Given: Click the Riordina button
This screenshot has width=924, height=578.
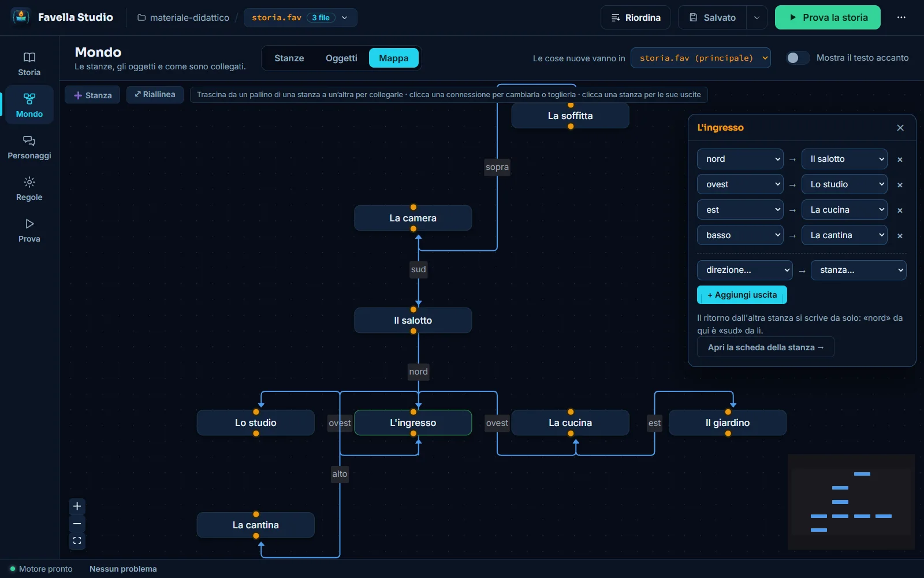Looking at the screenshot, I should click(x=635, y=17).
